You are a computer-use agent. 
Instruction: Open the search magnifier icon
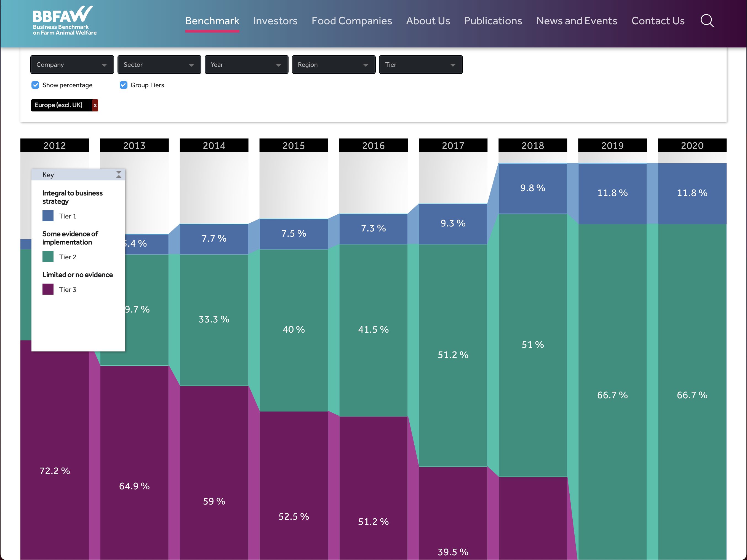707,21
